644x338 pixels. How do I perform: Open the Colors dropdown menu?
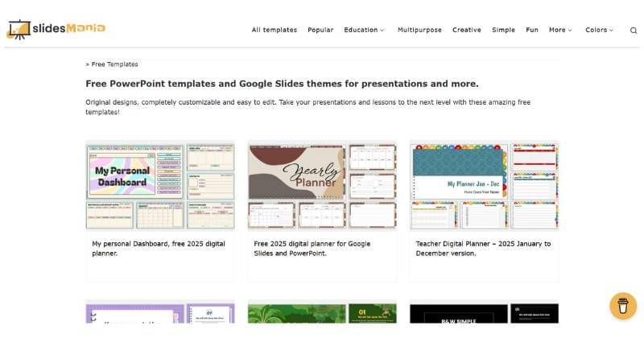pyautogui.click(x=599, y=31)
